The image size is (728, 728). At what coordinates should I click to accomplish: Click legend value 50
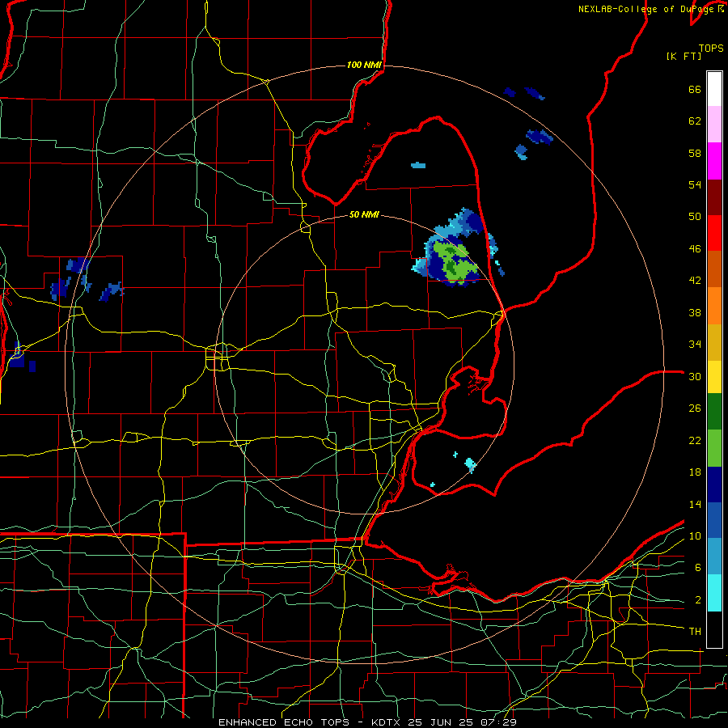[x=695, y=217]
